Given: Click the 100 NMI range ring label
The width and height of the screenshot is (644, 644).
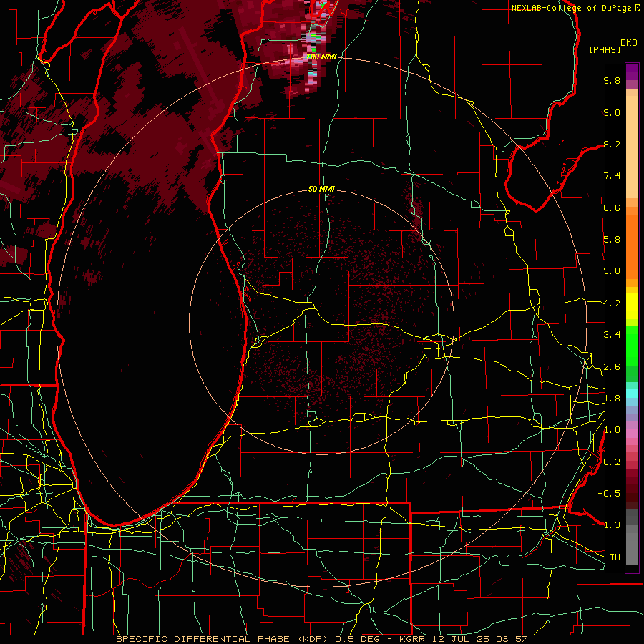Looking at the screenshot, I should pos(321,57).
